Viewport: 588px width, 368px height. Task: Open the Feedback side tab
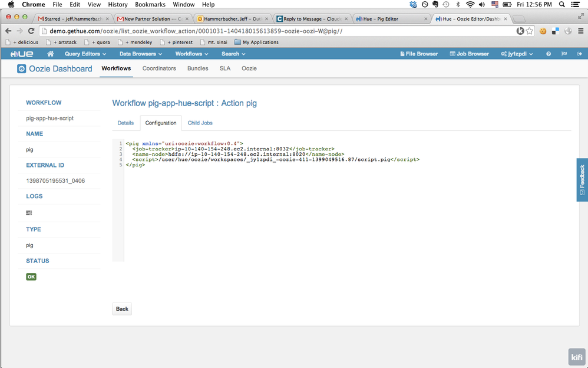pos(582,180)
